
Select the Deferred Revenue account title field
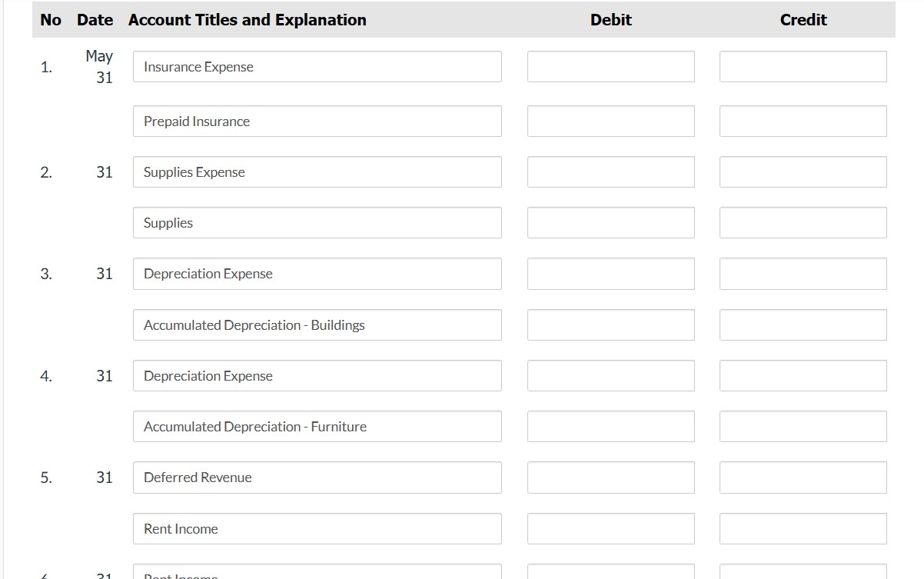tap(317, 478)
